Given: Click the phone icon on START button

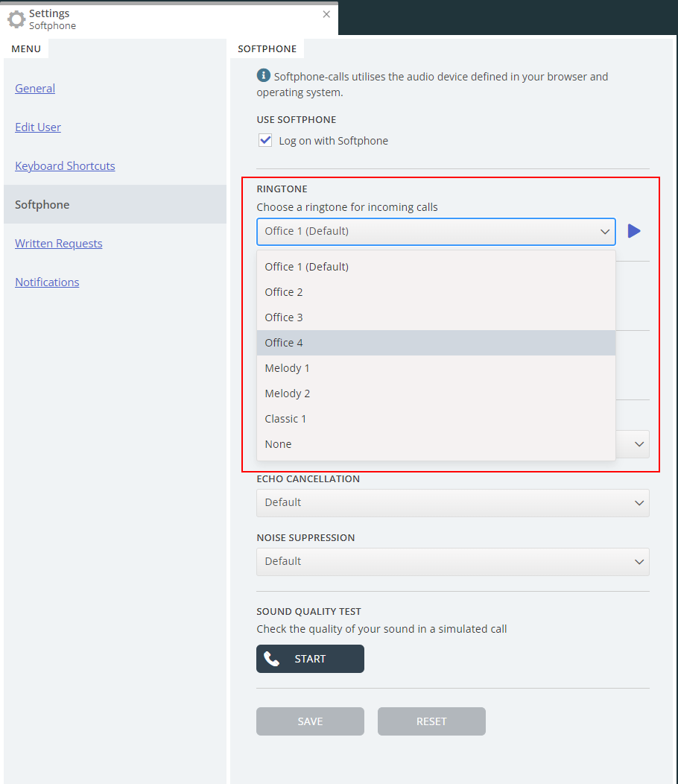Looking at the screenshot, I should click(x=272, y=659).
